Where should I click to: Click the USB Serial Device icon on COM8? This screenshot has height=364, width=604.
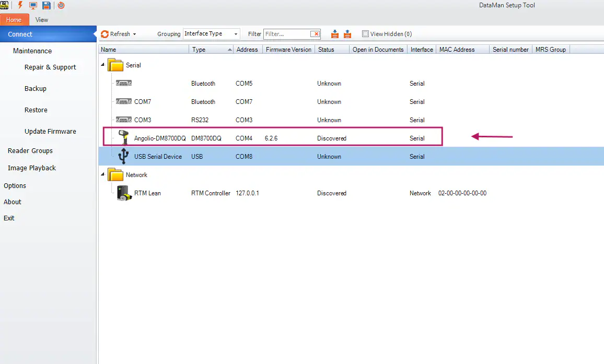(123, 156)
